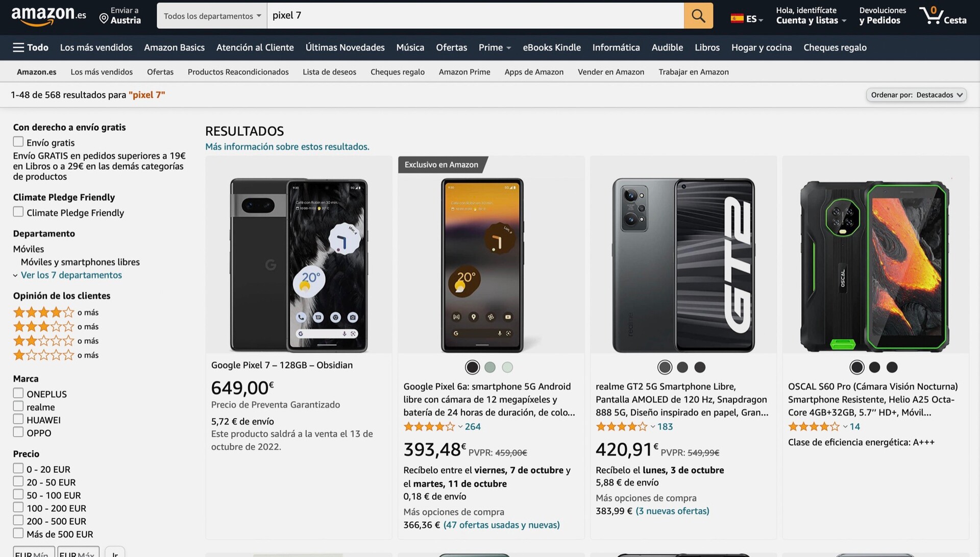
Task: Check the Climate Pledge Friendly filter
Action: coord(18,212)
